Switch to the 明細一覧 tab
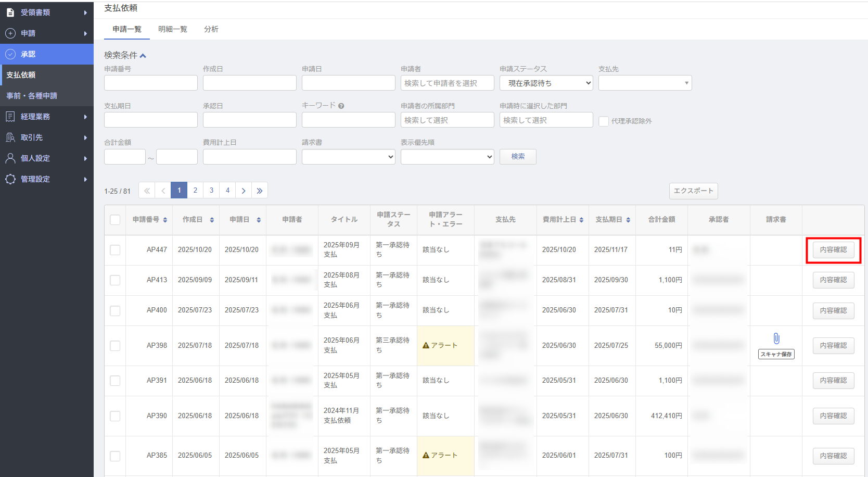The height and width of the screenshot is (477, 868). pyautogui.click(x=173, y=29)
